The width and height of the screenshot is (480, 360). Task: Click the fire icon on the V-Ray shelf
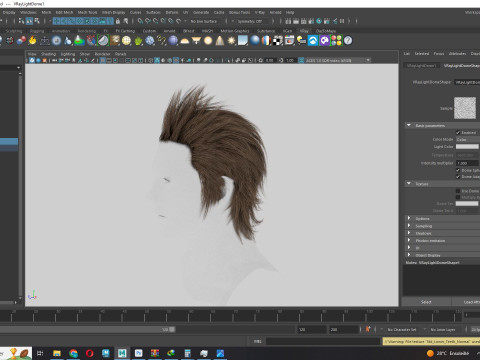32,41
